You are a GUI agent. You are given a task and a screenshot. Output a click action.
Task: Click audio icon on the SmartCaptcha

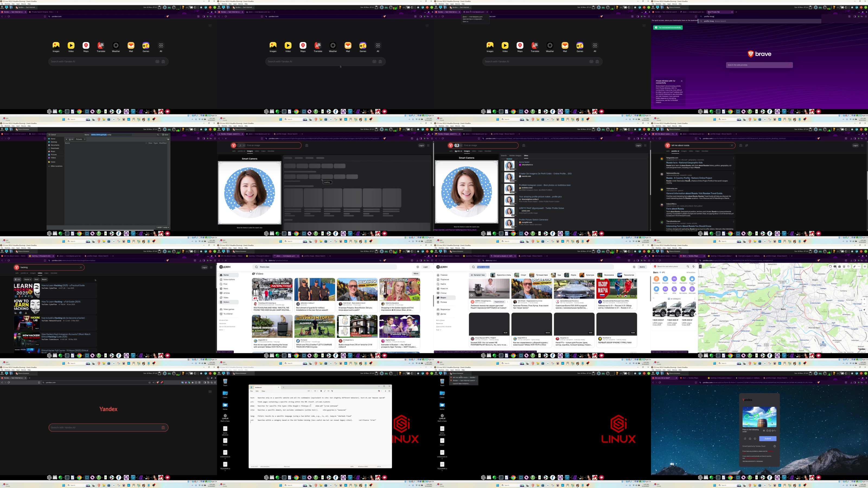(750, 438)
